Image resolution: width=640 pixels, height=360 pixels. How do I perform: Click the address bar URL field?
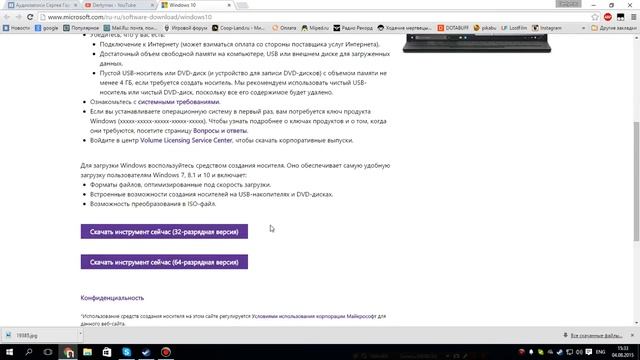(314, 17)
